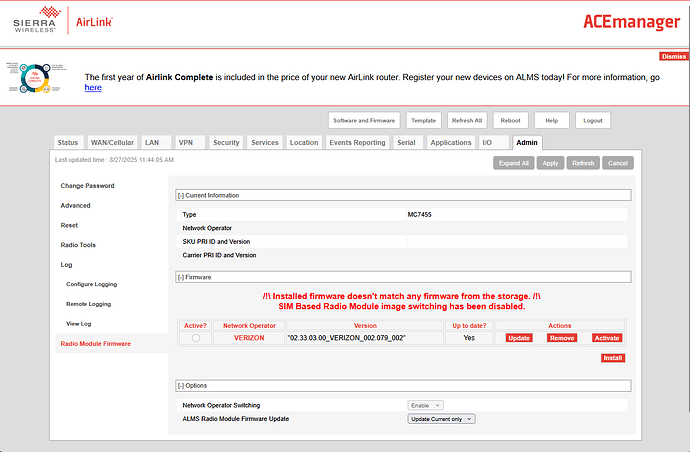Viewport: 690px width, 452px height.
Task: Open Software and Firmware
Action: click(x=364, y=120)
